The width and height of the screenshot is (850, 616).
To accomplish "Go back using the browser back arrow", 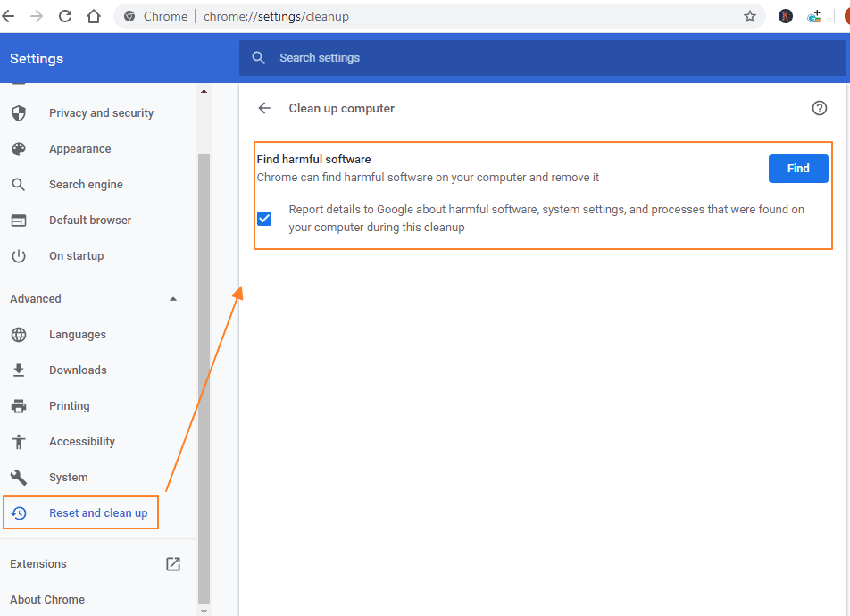I will (7, 16).
